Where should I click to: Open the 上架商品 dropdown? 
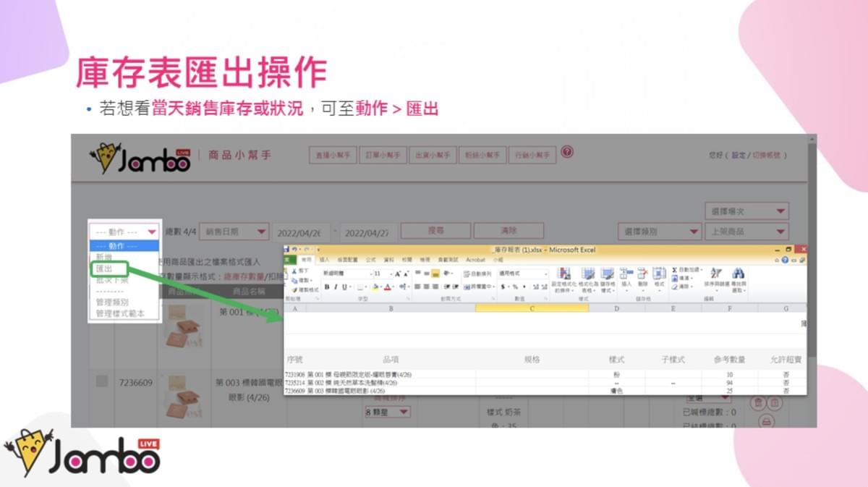[x=746, y=232]
